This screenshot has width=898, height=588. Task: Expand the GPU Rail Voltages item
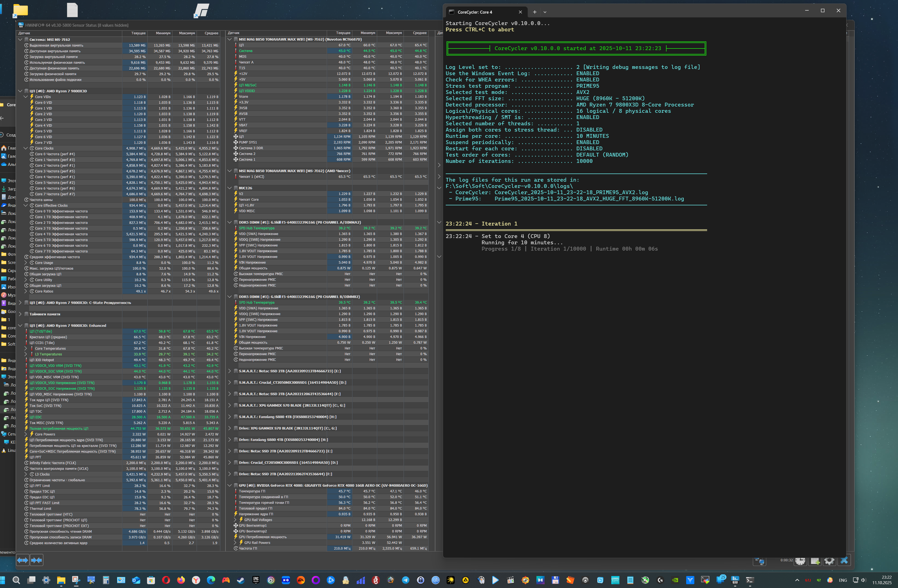click(x=235, y=520)
